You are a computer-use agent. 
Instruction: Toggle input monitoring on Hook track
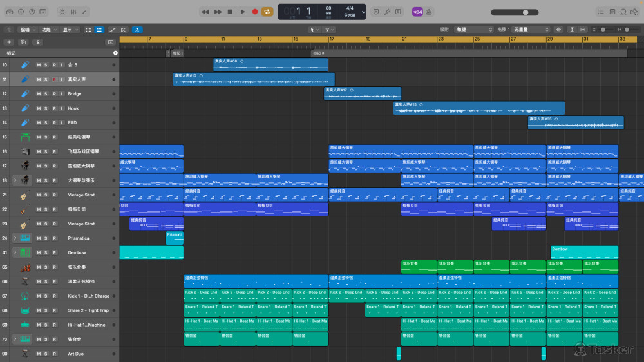(x=62, y=108)
